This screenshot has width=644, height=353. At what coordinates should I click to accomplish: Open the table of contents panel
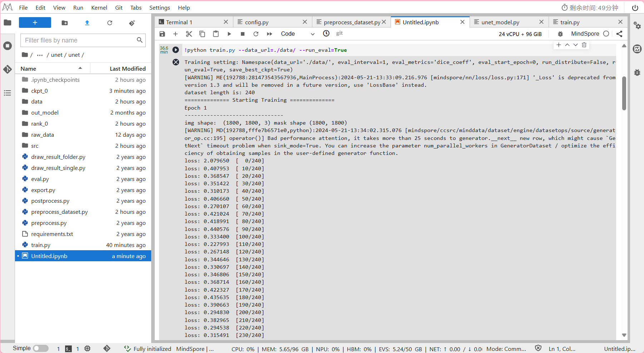tap(8, 93)
